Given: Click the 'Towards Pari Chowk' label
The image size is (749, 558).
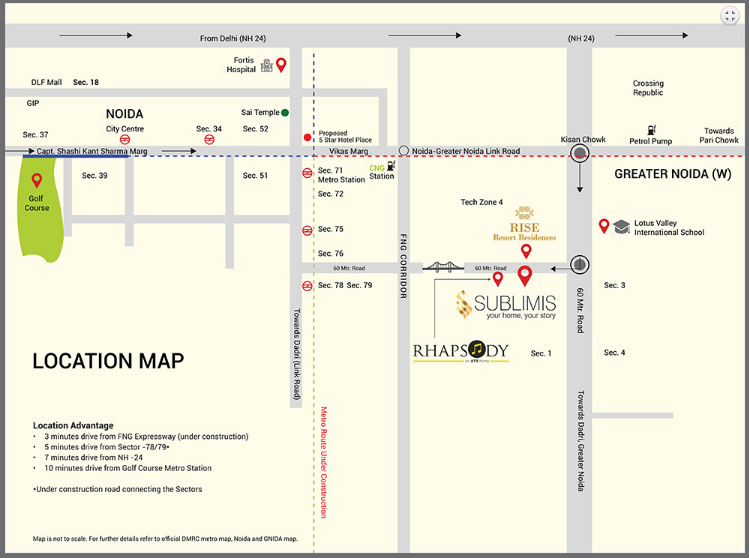Looking at the screenshot, I should click(x=719, y=135).
